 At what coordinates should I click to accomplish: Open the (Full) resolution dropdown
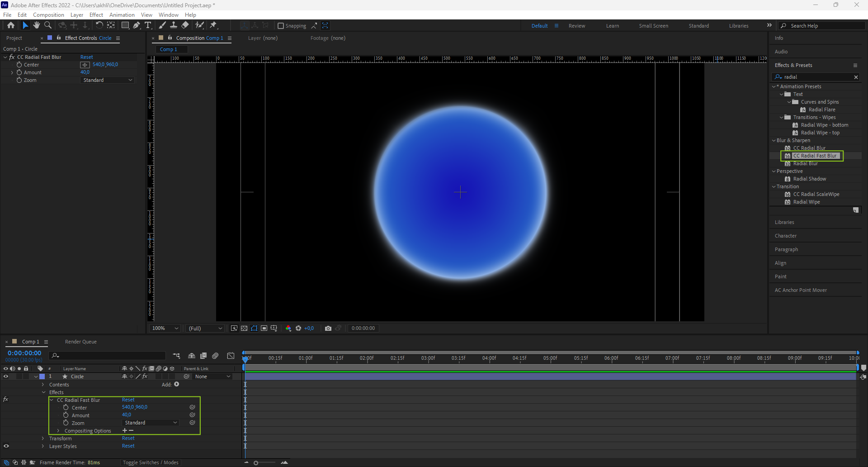tap(205, 328)
